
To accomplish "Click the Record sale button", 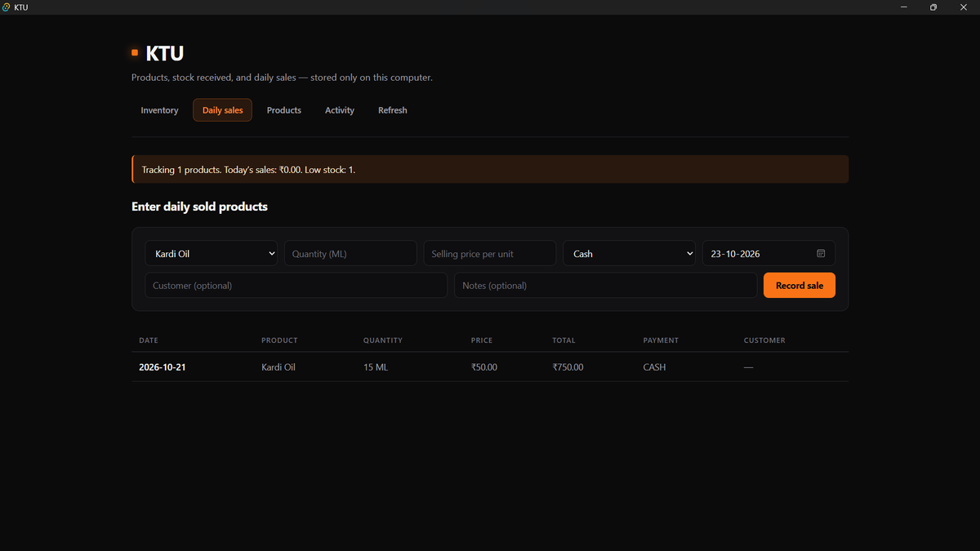I will [800, 286].
